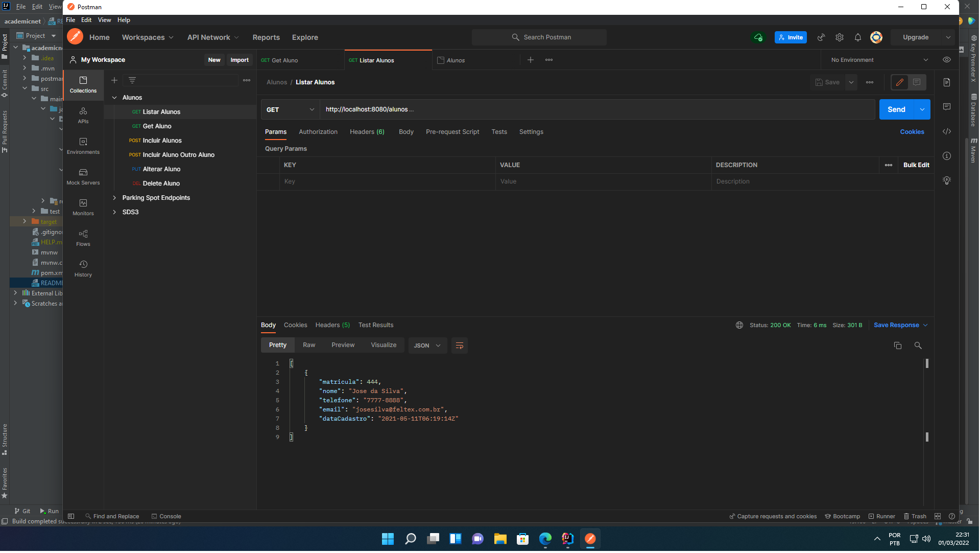Screen dimensions: 980x553
Task: Open the GET method dropdown
Action: 290,109
